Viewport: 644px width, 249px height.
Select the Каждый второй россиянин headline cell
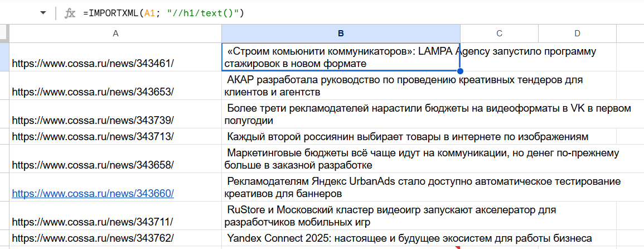[341, 136]
